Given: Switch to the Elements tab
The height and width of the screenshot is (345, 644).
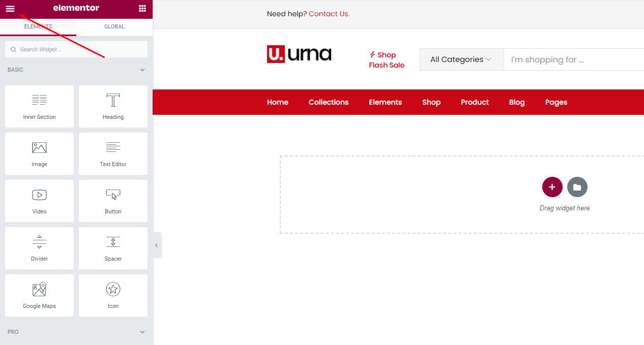Looking at the screenshot, I should [38, 26].
